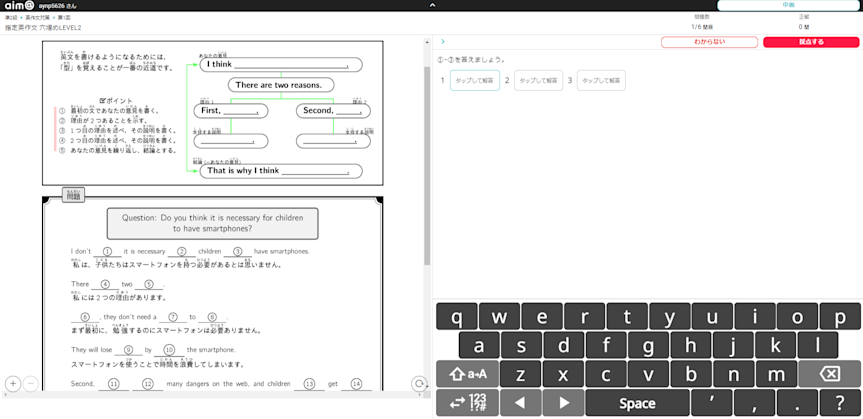Tap the h key
The height and width of the screenshot is (419, 863).
tap(691, 345)
